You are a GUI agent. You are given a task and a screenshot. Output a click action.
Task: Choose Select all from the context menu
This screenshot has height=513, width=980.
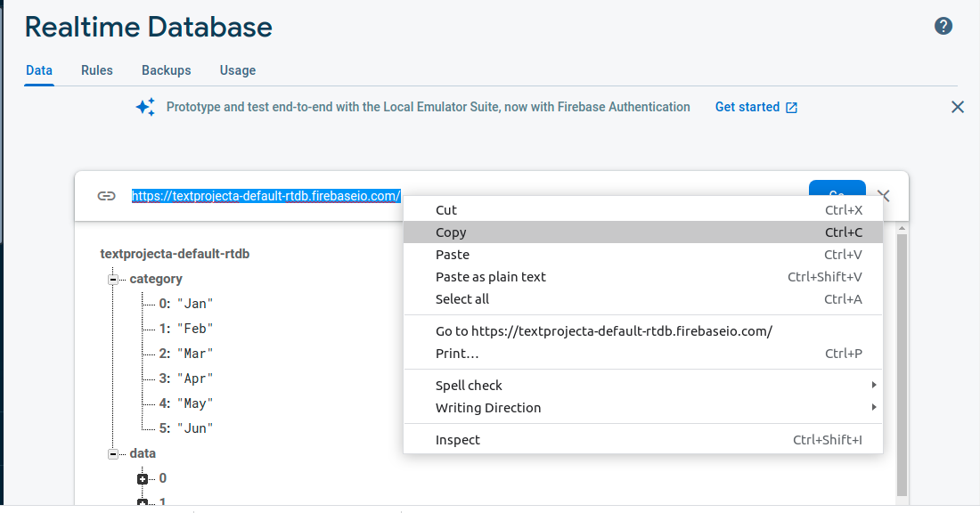coord(643,299)
